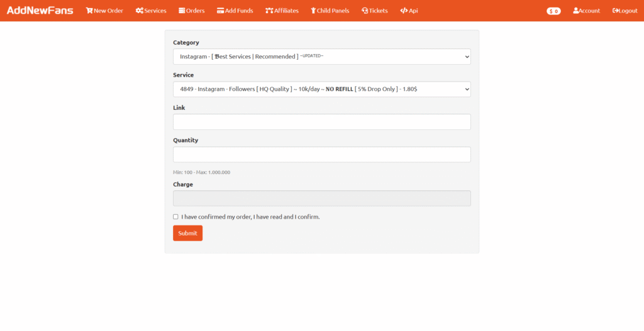Go to the Add Funds menu text
Screen dimensions: 644x331
[239, 11]
